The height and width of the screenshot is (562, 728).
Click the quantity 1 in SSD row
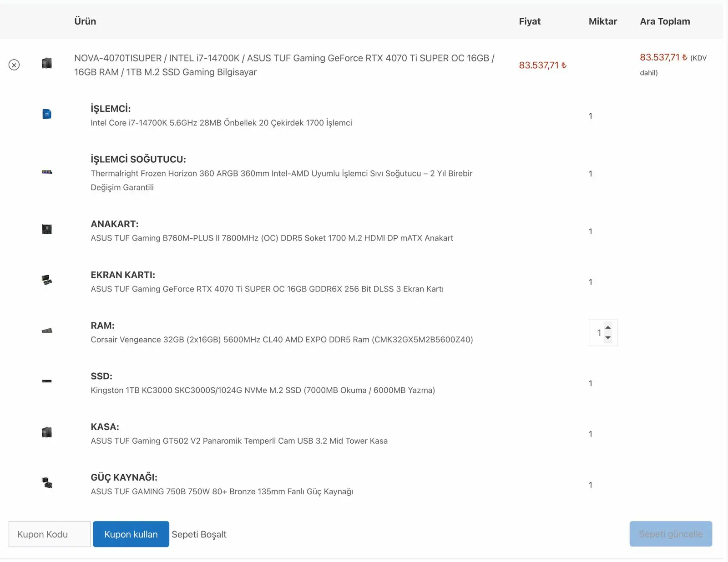[591, 383]
